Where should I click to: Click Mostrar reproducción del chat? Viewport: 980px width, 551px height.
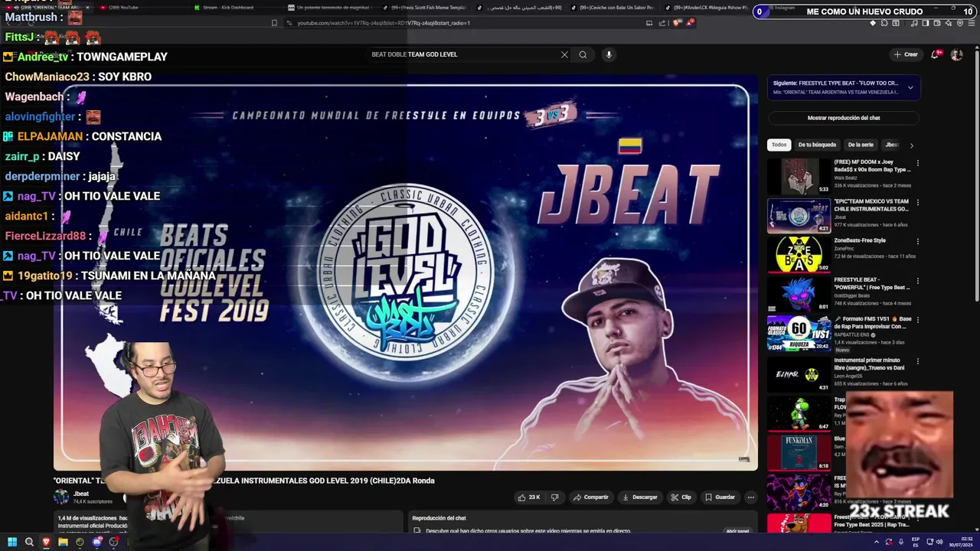coord(844,118)
